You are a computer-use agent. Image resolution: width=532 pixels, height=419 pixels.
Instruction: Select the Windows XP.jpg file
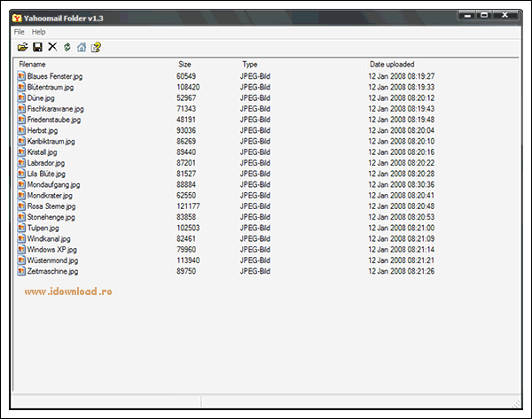pos(52,250)
